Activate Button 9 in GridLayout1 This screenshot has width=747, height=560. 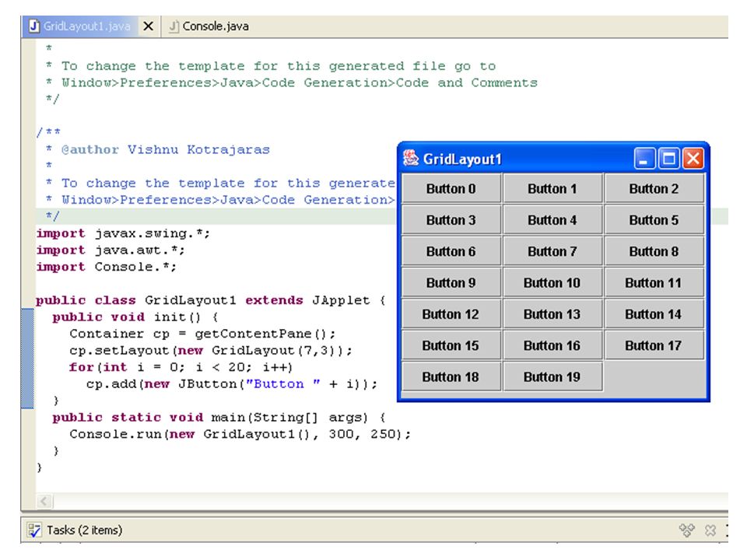tap(451, 283)
